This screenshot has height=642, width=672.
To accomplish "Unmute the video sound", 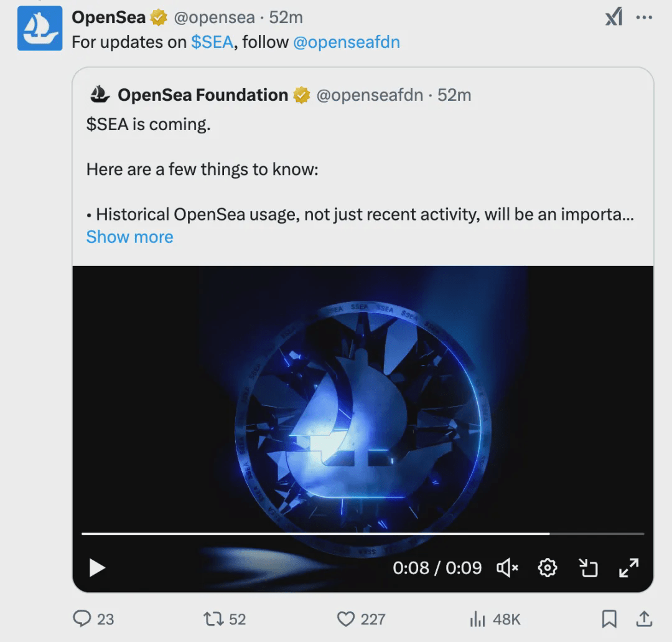I will point(507,567).
